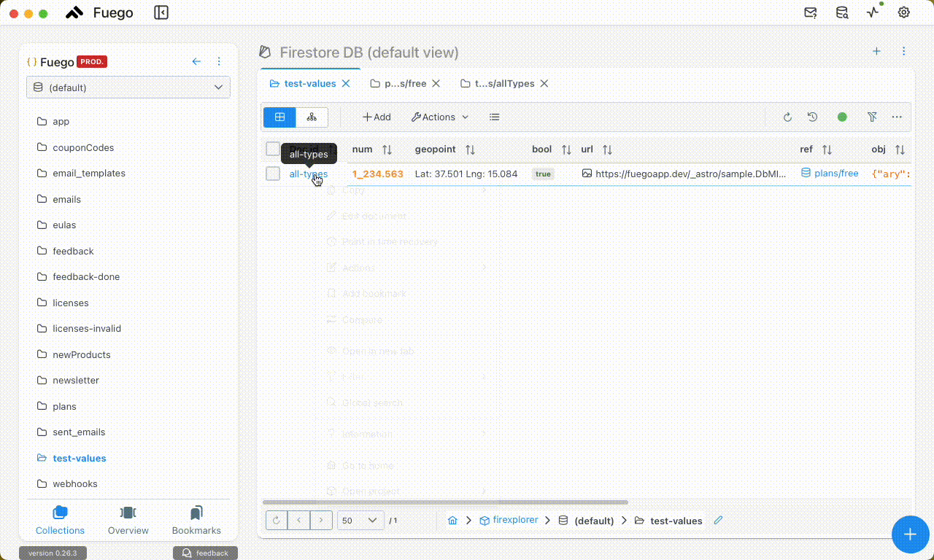The width and height of the screenshot is (934, 560).
Task: Check the select-all header checkbox
Action: (273, 149)
